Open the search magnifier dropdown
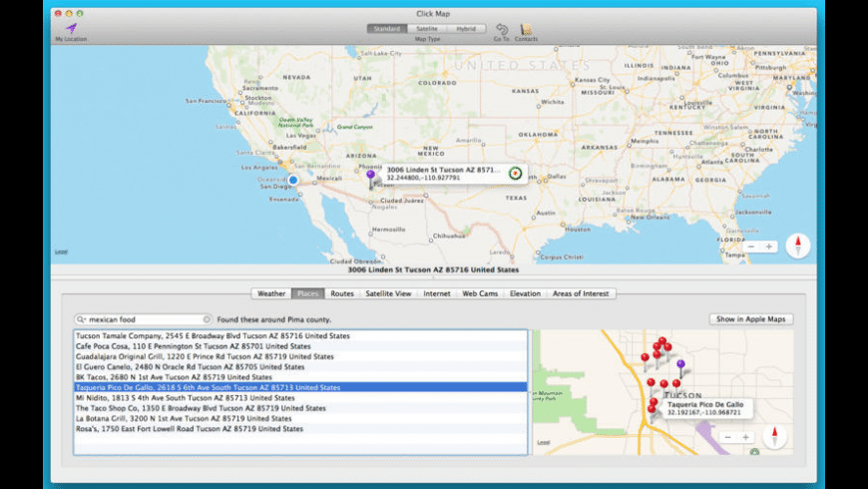The height and width of the screenshot is (489, 868). [x=82, y=319]
